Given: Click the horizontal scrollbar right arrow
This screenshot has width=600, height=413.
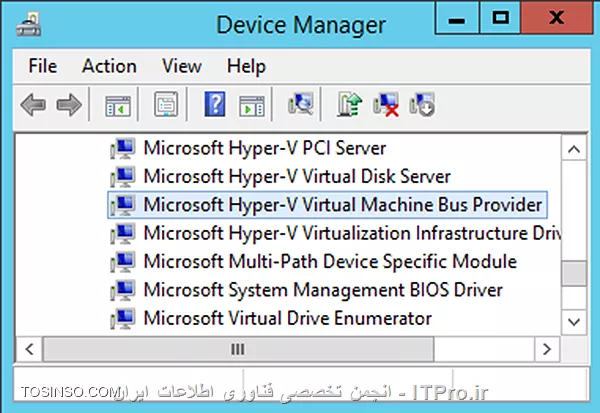Looking at the screenshot, I should 547,349.
